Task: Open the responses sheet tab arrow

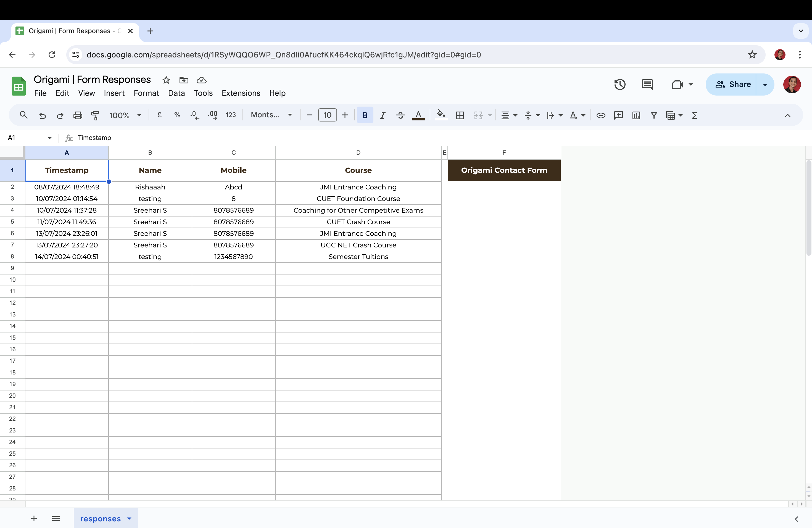Action: click(x=129, y=518)
